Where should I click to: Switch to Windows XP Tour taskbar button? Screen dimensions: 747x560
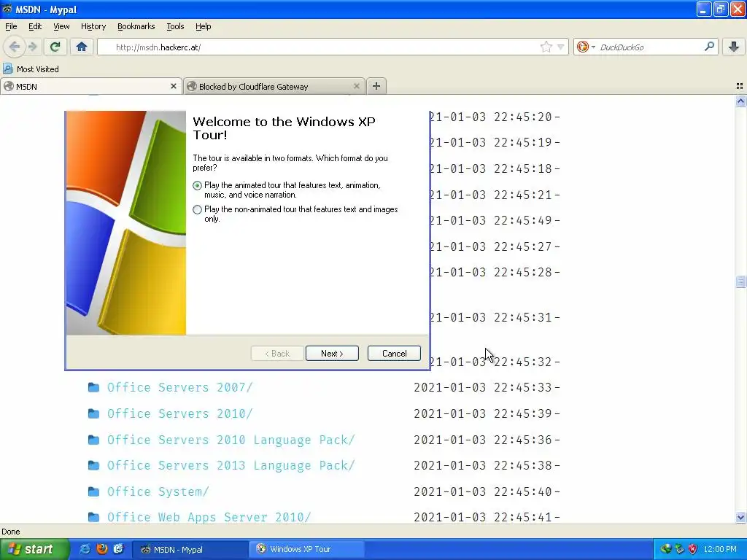point(306,550)
